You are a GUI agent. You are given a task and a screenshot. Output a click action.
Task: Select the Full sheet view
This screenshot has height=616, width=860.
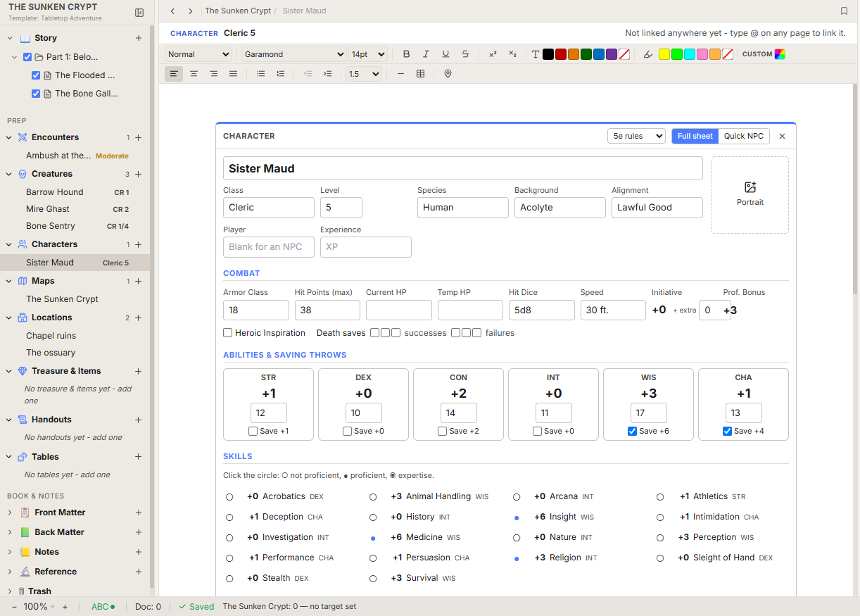pyautogui.click(x=695, y=136)
